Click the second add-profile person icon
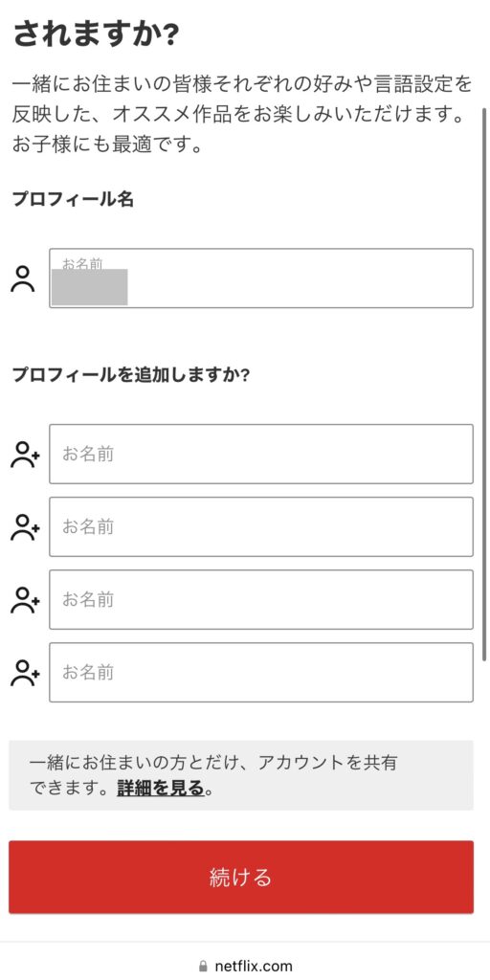 pos(25,527)
